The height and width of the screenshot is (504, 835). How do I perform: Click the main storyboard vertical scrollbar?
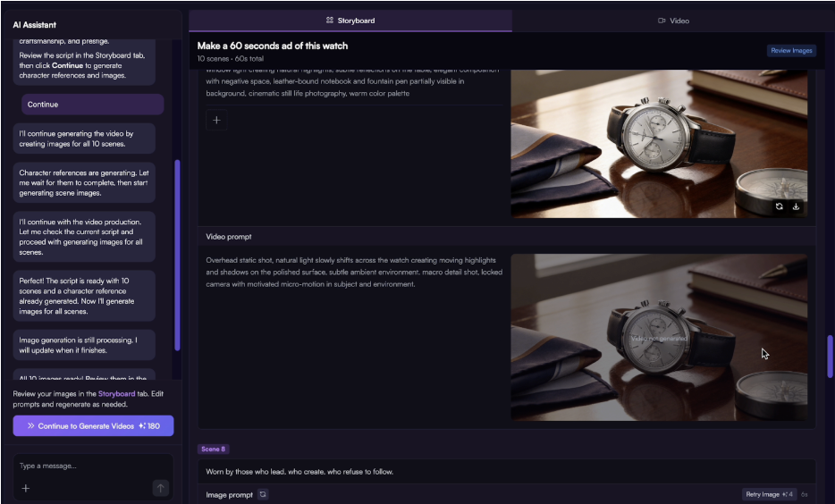pyautogui.click(x=830, y=357)
